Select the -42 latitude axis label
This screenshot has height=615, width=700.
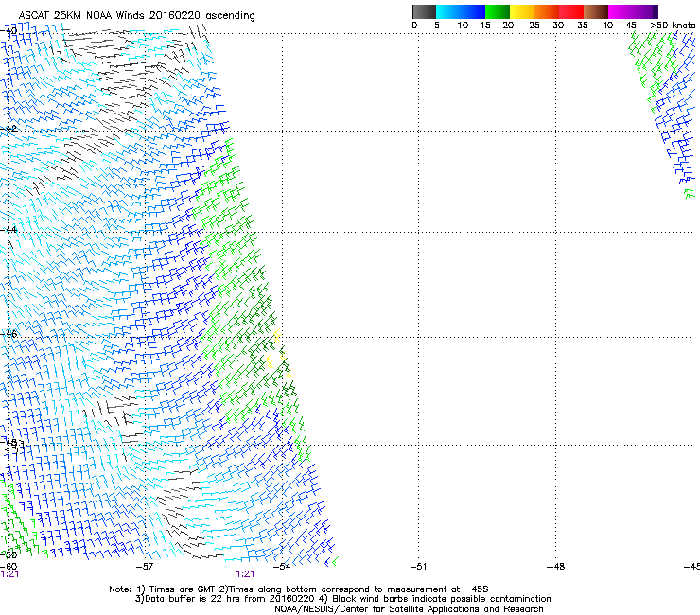point(9,129)
